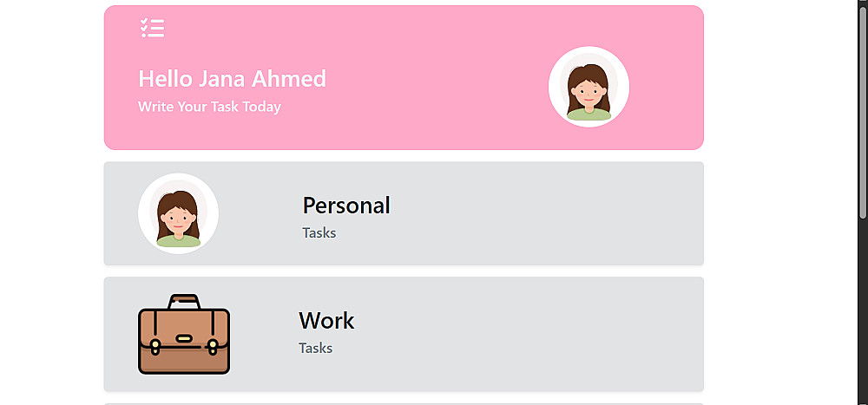This screenshot has width=868, height=405.
Task: Click the Hello Jana Ahmed greeting
Action: coord(232,79)
